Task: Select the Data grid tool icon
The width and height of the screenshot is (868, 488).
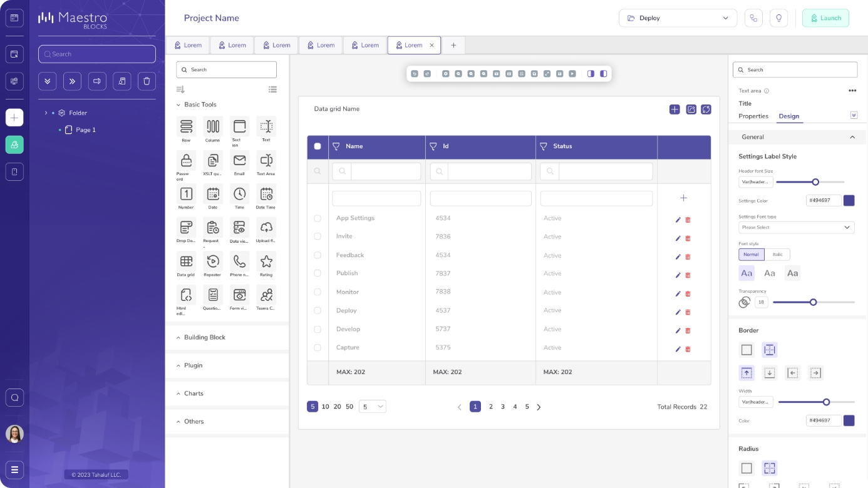Action: coord(186,261)
